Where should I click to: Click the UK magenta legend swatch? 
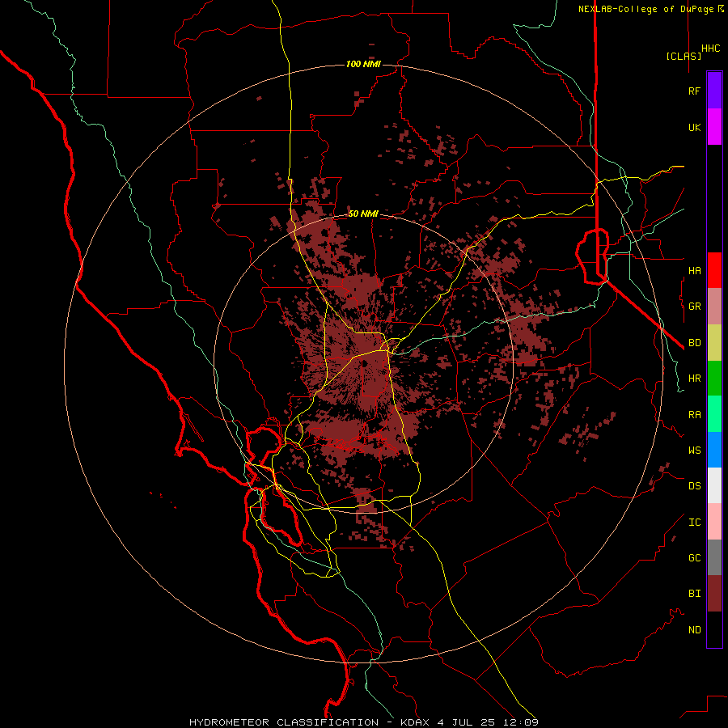(x=714, y=127)
